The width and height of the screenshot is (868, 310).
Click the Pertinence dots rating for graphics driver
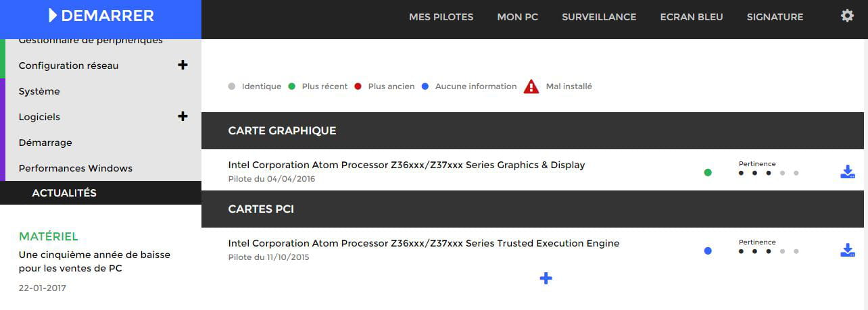(769, 173)
